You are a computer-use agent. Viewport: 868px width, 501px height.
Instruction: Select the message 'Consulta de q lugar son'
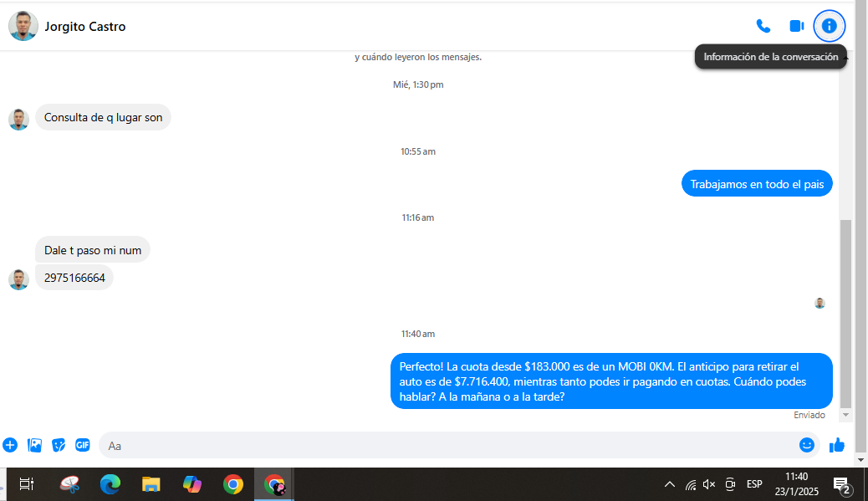tap(103, 117)
